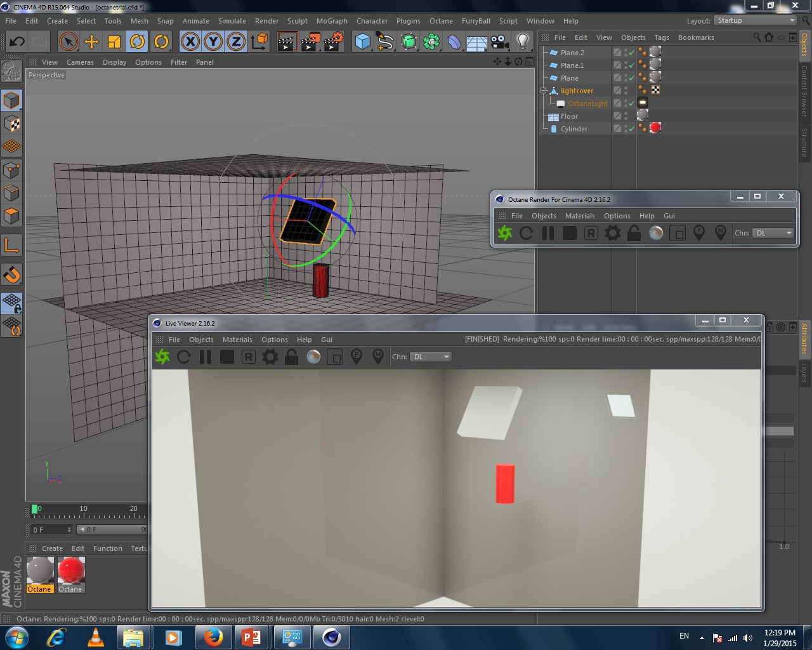Open the Simulate menu in main menu bar

click(232, 21)
